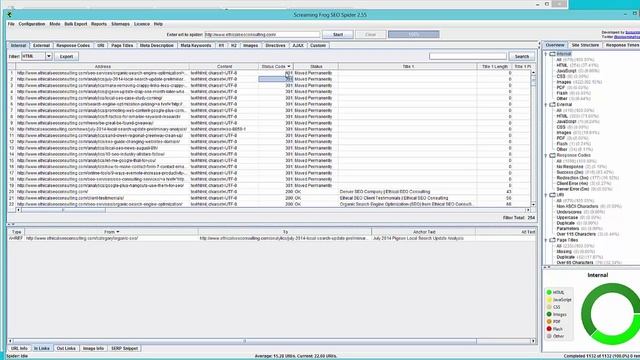Image resolution: width=640 pixels, height=360 pixels.
Task: Switch to the Page Titles tab
Action: tap(122, 45)
